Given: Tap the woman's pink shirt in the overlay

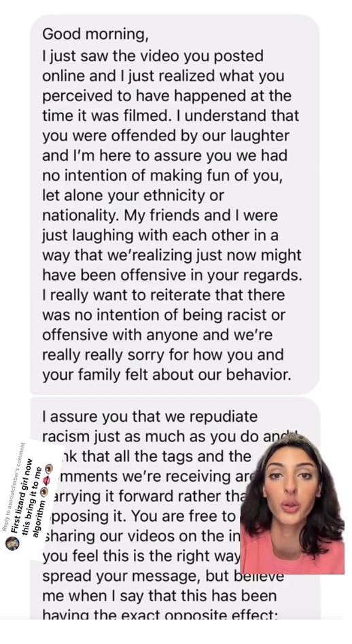Looking at the screenshot, I should coord(292,550).
